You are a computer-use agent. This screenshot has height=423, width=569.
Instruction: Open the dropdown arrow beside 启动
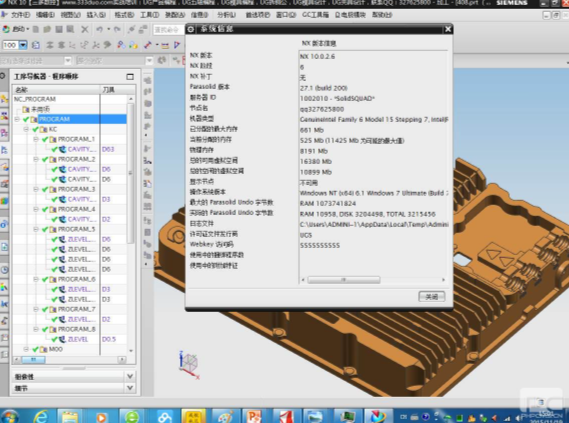click(x=28, y=29)
